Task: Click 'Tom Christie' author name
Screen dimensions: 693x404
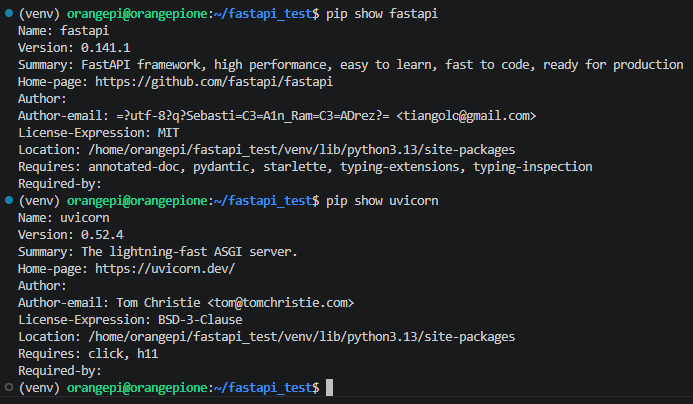Action: click(158, 303)
